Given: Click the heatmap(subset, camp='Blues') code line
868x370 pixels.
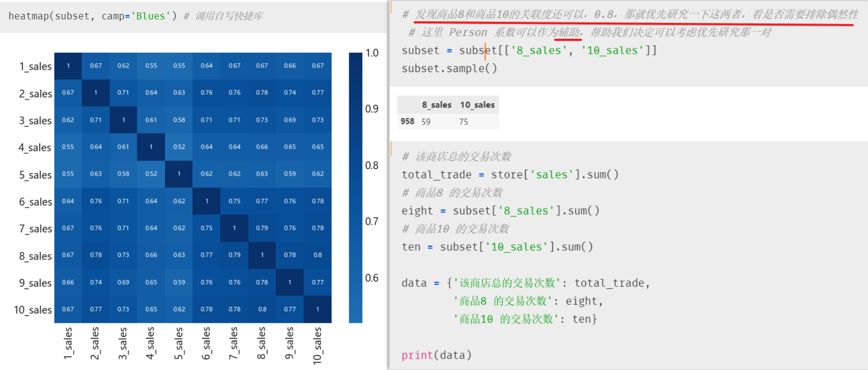Looking at the screenshot, I should [x=136, y=16].
